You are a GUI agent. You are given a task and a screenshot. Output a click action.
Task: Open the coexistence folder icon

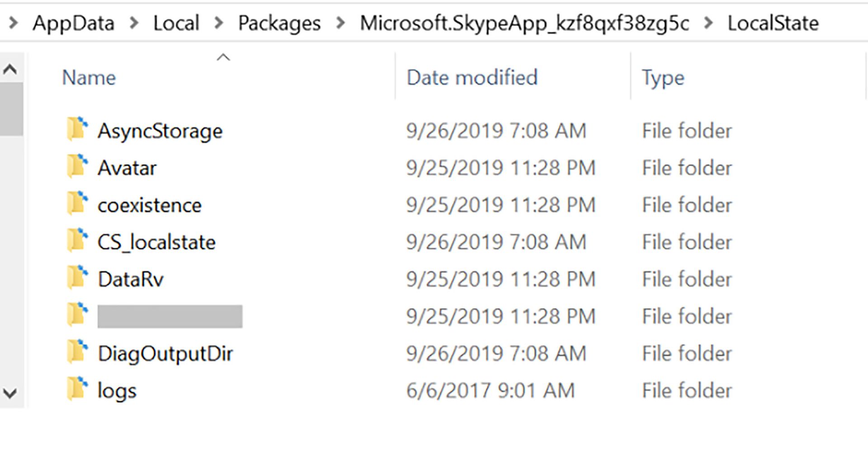(78, 204)
